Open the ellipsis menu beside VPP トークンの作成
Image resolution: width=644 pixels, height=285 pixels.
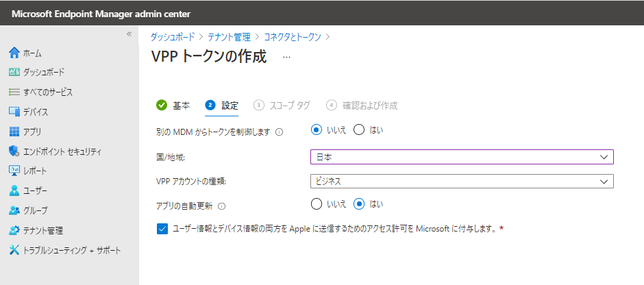coord(286,57)
